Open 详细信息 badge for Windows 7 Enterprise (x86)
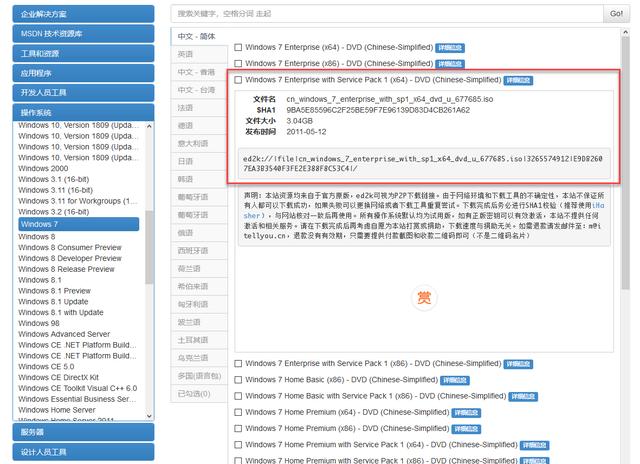 tap(450, 64)
